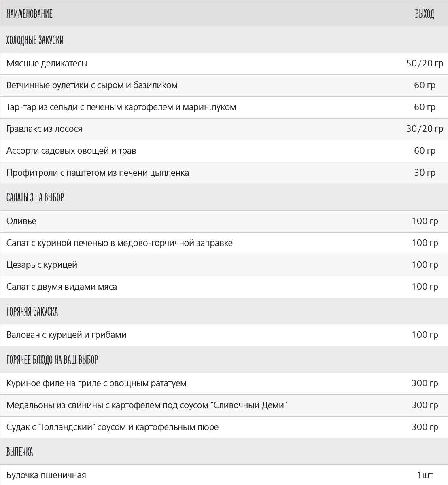Click the «Выход» column header

pyautogui.click(x=424, y=14)
